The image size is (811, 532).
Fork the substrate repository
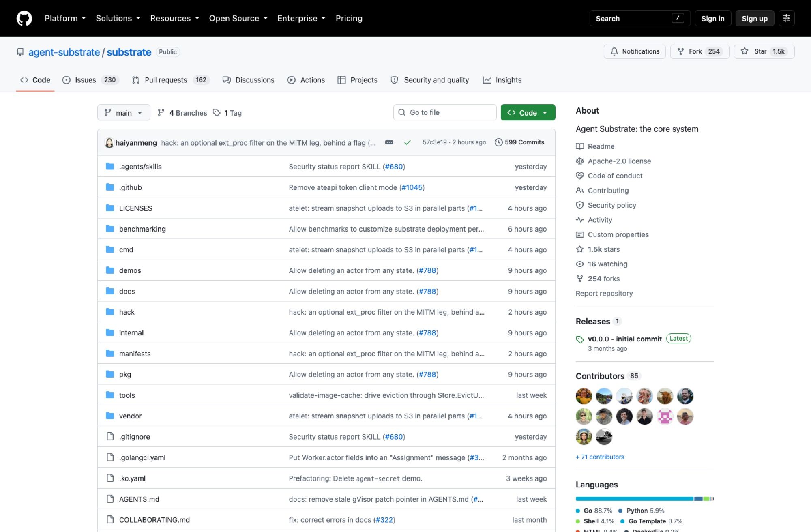700,51
